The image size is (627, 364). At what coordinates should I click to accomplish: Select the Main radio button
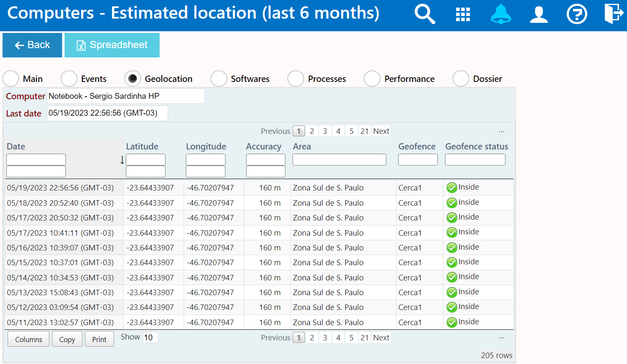11,79
